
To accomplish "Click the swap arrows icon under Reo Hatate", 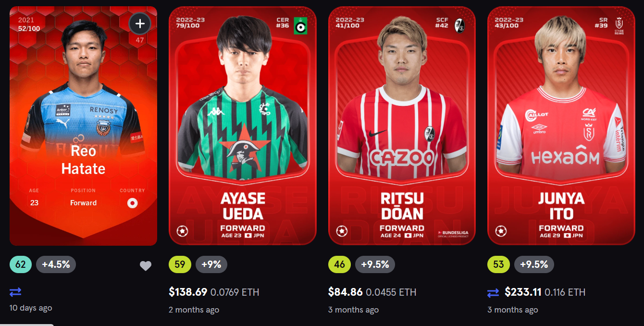I will (15, 292).
